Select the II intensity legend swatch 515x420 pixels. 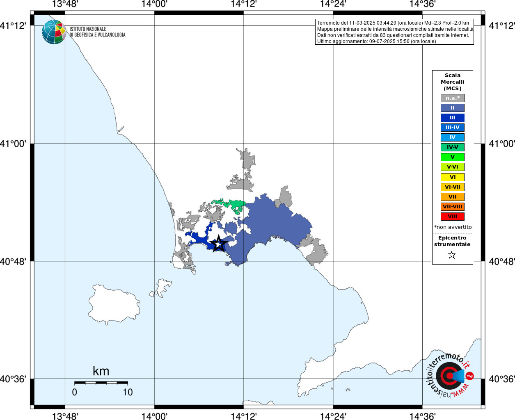453,108
